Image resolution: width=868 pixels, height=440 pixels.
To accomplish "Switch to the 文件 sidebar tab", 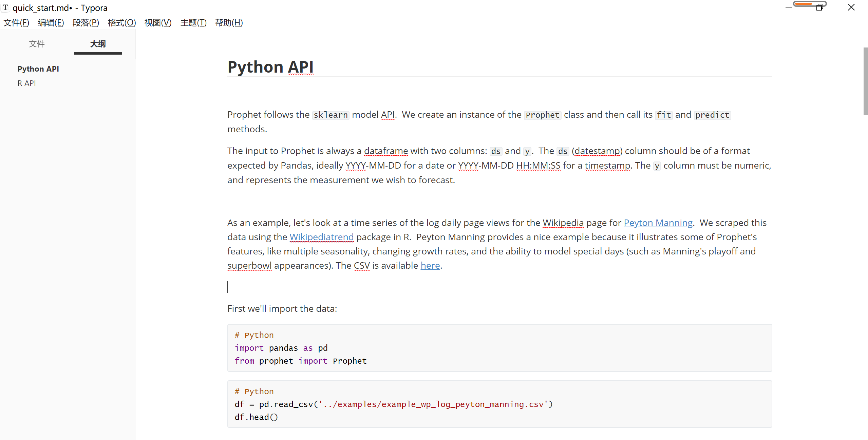I will (x=37, y=44).
